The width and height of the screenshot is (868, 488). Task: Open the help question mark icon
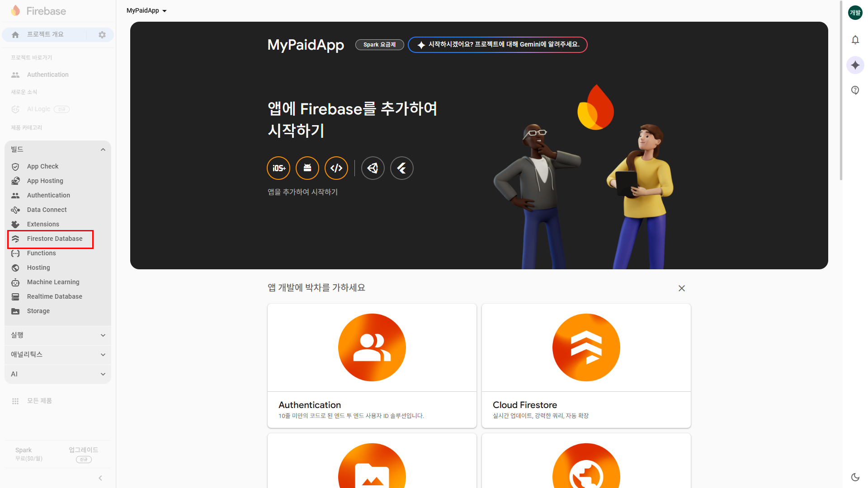(x=855, y=90)
